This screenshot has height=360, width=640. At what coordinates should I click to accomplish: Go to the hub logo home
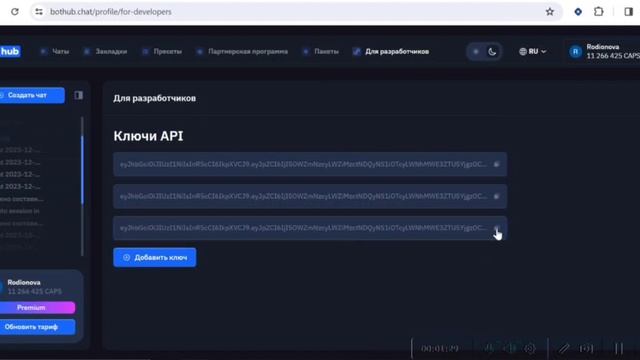(x=10, y=51)
